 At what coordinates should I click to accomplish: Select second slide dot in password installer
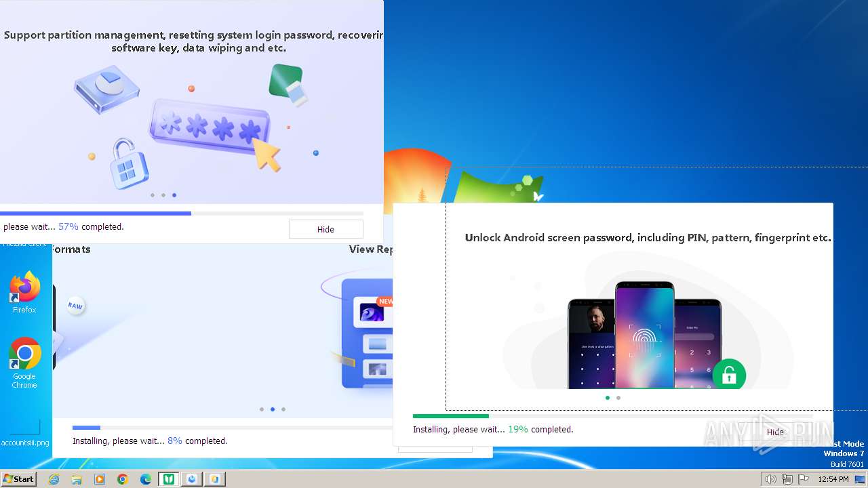(163, 195)
